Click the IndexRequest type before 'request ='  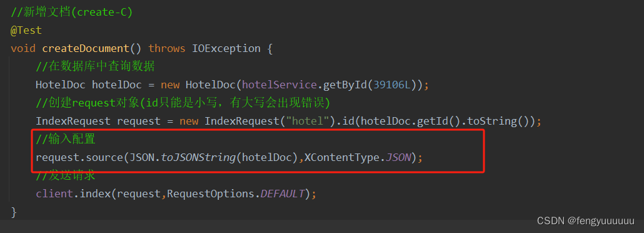coord(73,121)
